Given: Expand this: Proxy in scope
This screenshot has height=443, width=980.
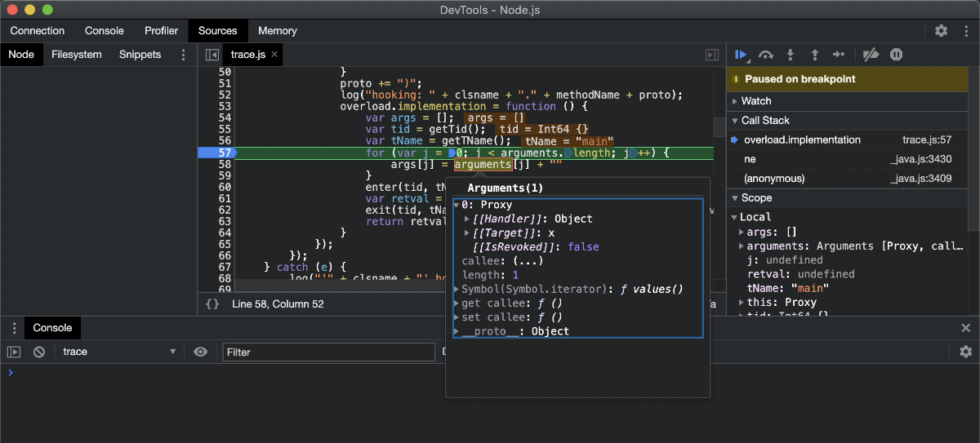Looking at the screenshot, I should (x=741, y=302).
